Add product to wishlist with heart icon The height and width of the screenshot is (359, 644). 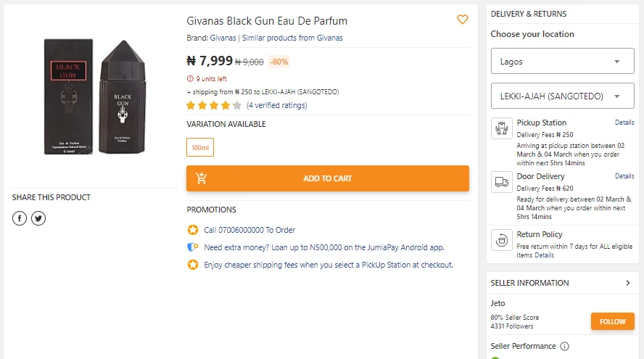[462, 20]
